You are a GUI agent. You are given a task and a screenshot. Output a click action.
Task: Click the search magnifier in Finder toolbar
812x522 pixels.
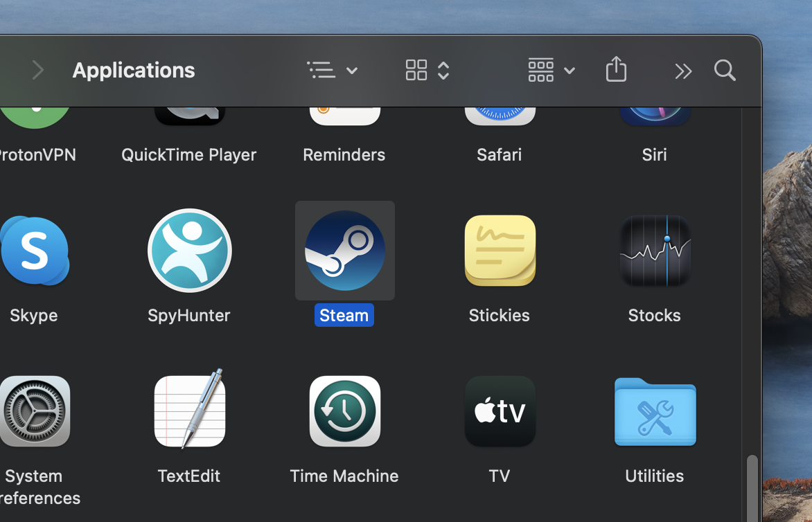[725, 71]
